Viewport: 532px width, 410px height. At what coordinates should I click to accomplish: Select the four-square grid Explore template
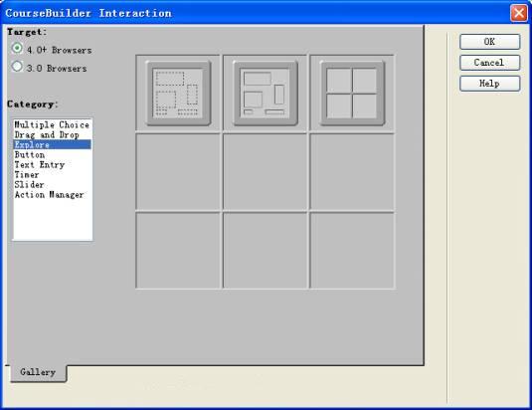coord(352,93)
